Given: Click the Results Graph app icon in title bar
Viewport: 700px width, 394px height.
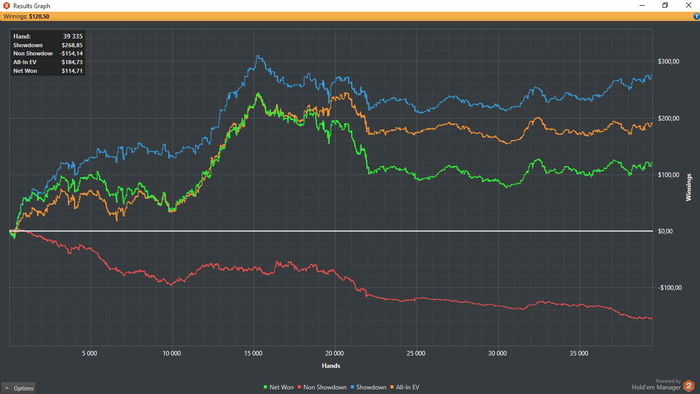Looking at the screenshot, I should (x=6, y=6).
